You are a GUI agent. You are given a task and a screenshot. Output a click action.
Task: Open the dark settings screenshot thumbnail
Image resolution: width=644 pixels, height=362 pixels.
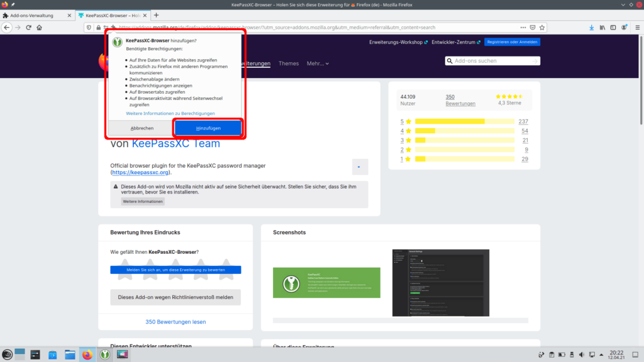click(441, 283)
